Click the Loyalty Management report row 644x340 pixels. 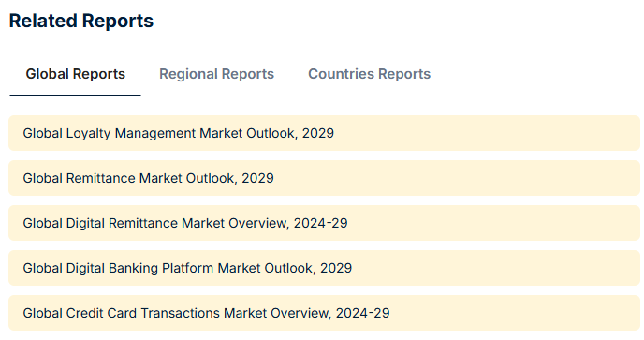[324, 133]
